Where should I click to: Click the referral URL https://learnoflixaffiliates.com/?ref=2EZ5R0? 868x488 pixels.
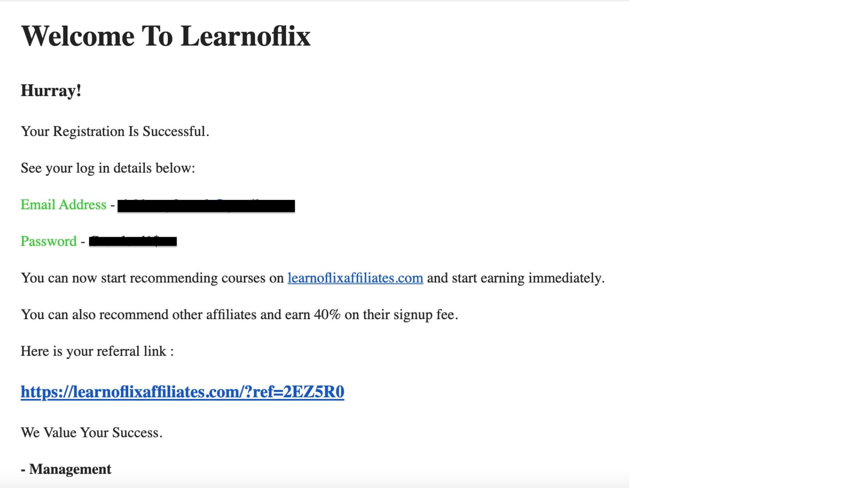coord(183,392)
